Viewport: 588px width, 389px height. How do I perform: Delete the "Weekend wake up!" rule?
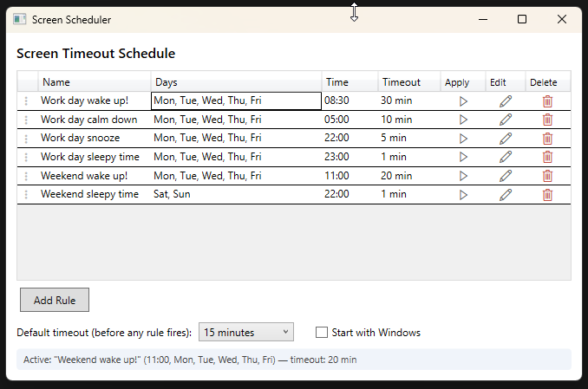tap(547, 176)
